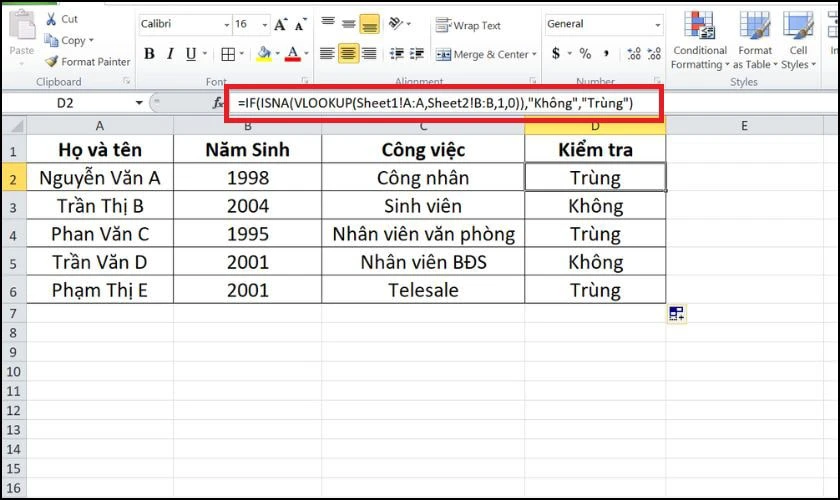
Task: Select header cell "Kiểm tra"
Action: tap(595, 150)
